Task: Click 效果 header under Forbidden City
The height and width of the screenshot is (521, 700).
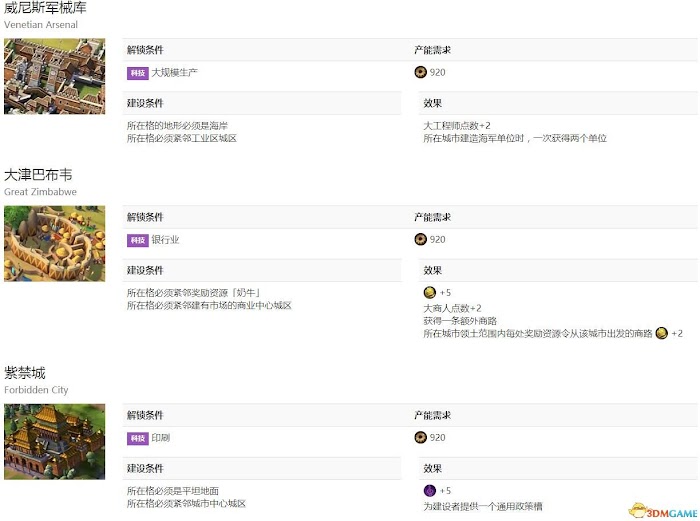Action: click(433, 468)
